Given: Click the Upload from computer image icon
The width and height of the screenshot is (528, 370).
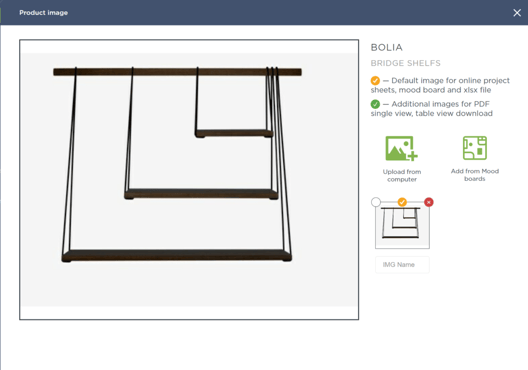Looking at the screenshot, I should click(x=401, y=148).
